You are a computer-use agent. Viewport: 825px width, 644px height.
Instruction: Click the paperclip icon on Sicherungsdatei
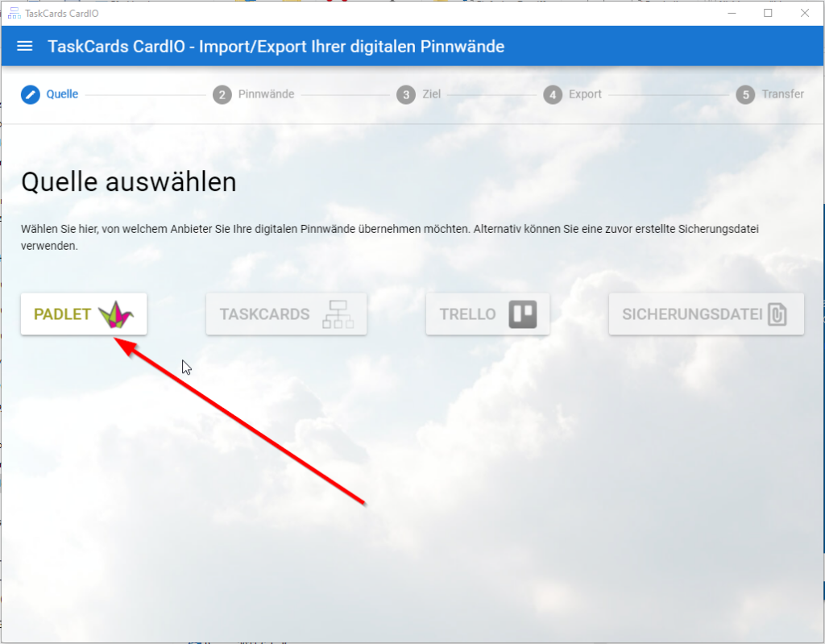[777, 314]
